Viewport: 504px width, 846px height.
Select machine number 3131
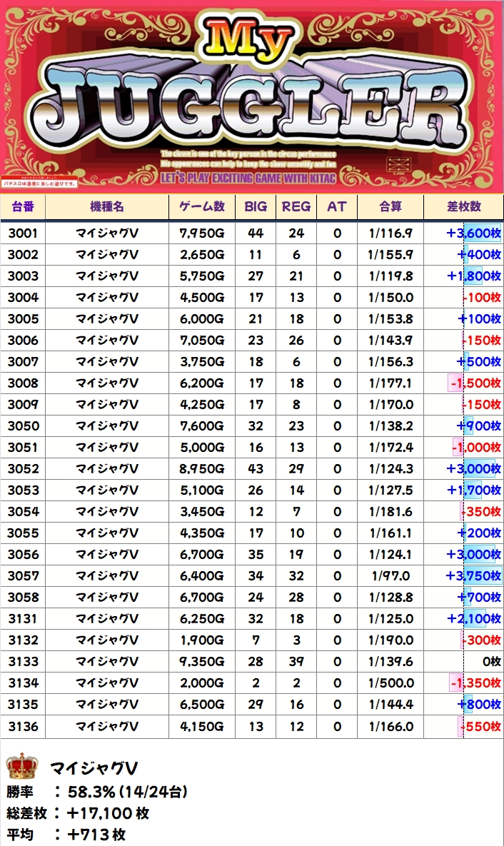[24, 618]
